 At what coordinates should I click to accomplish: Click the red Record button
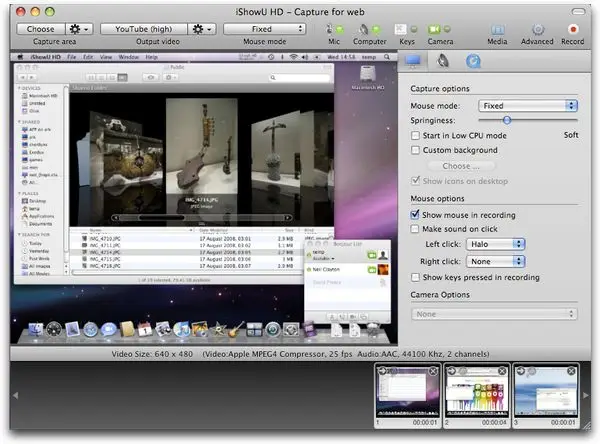tap(573, 29)
